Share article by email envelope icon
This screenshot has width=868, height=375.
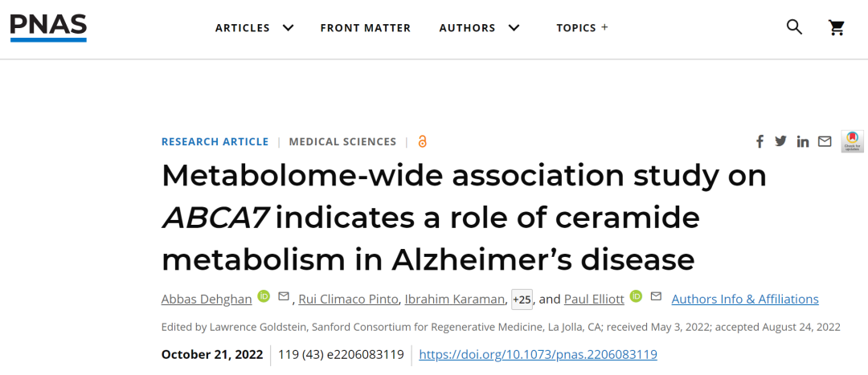pyautogui.click(x=825, y=141)
